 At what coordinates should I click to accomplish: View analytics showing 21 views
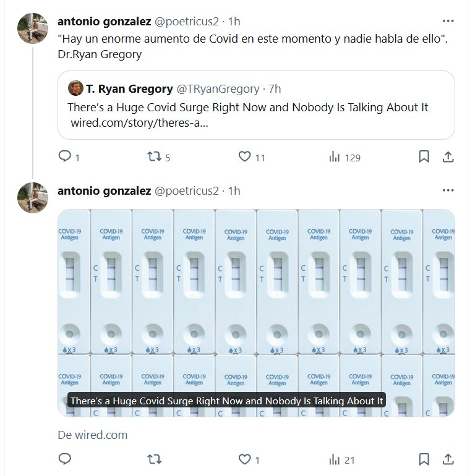click(x=335, y=459)
